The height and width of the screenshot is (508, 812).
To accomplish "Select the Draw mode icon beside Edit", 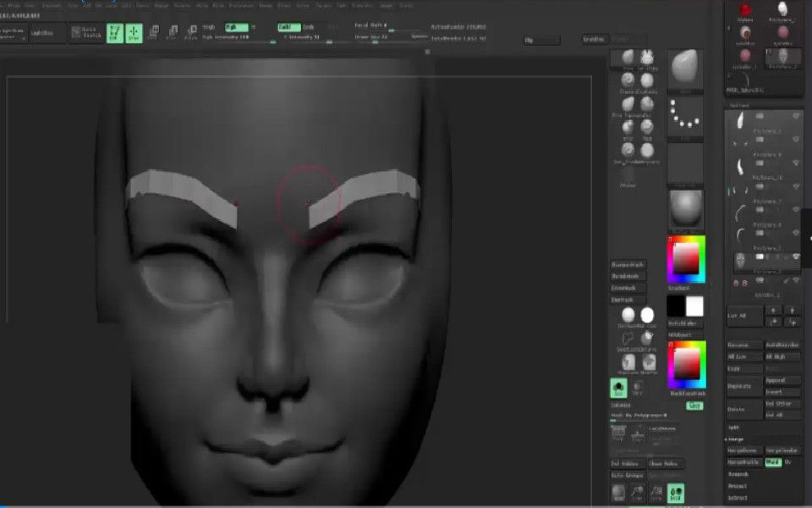I will point(135,32).
